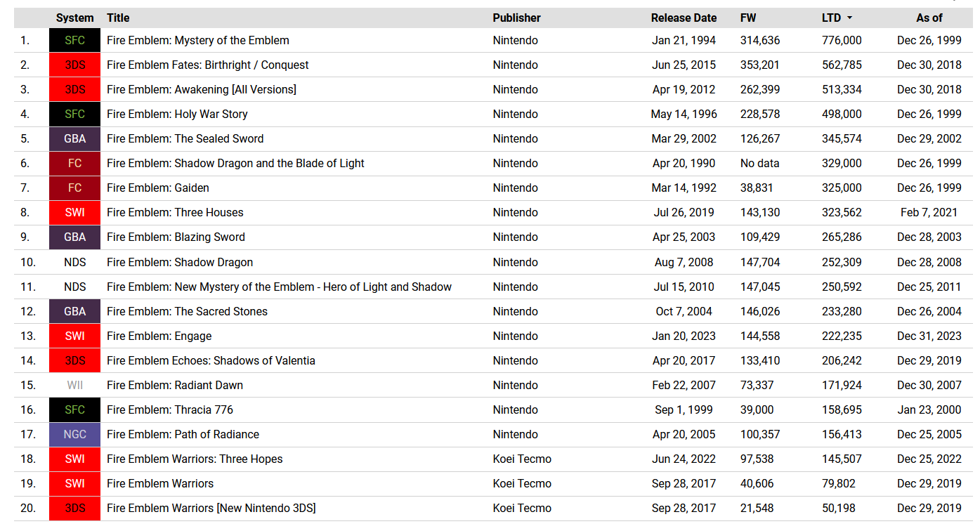Click the title Fire Emblem: Blazing Sword
This screenshot has height=531, width=980.
pyautogui.click(x=176, y=237)
